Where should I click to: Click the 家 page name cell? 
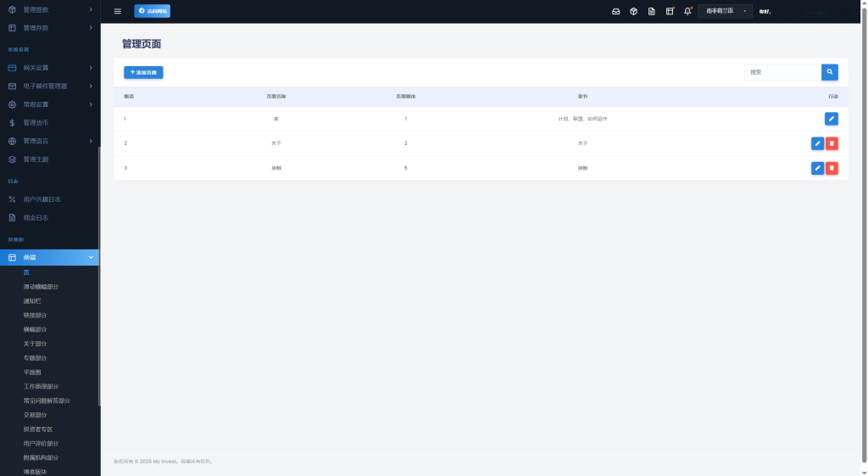click(276, 119)
